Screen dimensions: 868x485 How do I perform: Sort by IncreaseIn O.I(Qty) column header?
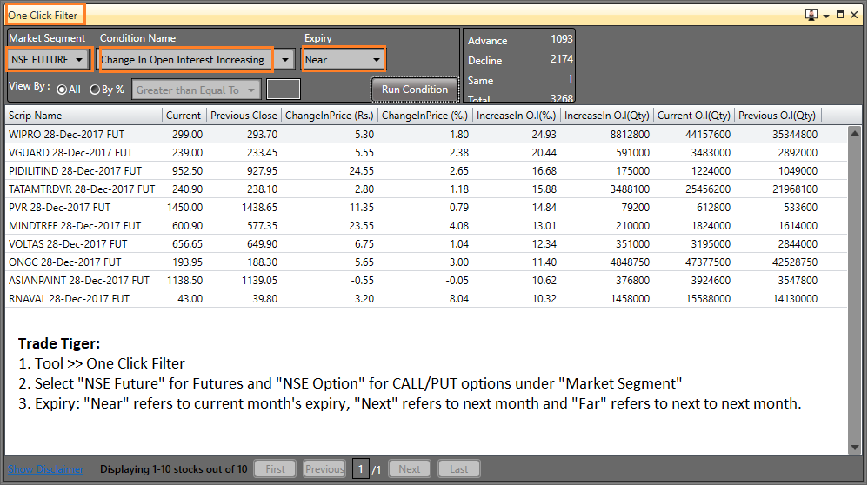point(607,115)
